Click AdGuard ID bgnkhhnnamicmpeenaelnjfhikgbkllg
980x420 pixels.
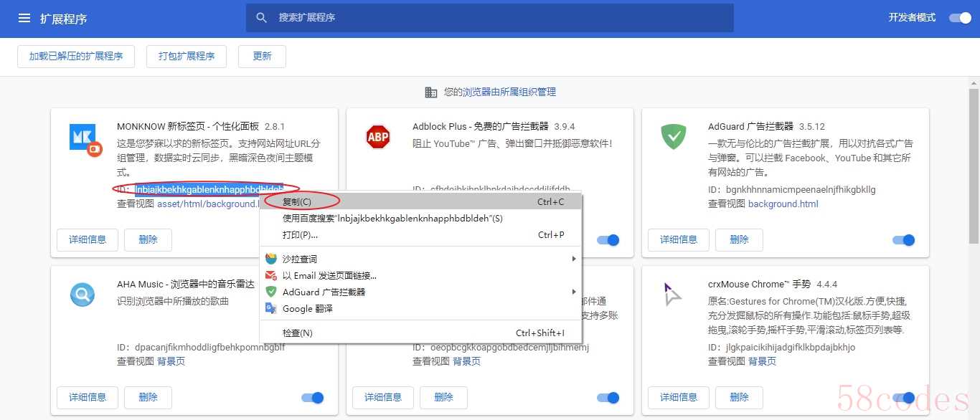801,189
